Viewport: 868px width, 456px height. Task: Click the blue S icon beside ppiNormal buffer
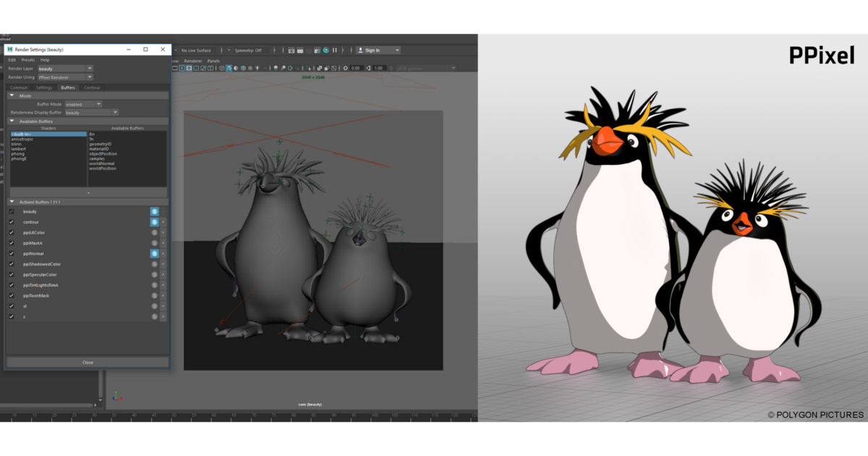pyautogui.click(x=154, y=254)
